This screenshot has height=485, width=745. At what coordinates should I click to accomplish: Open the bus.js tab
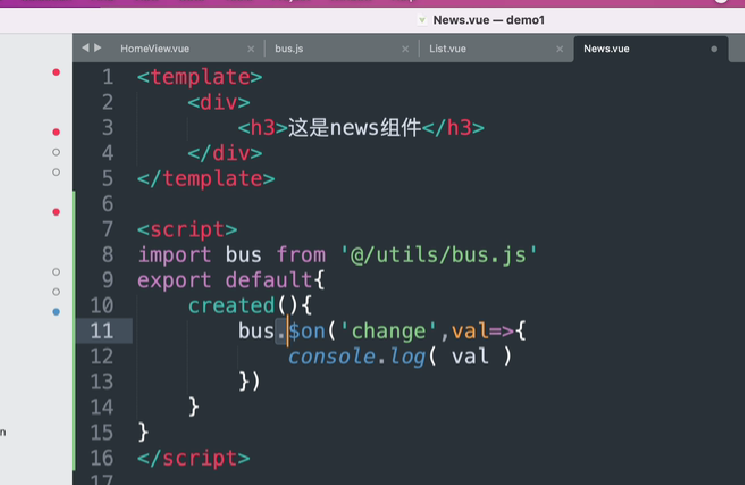[x=289, y=48]
